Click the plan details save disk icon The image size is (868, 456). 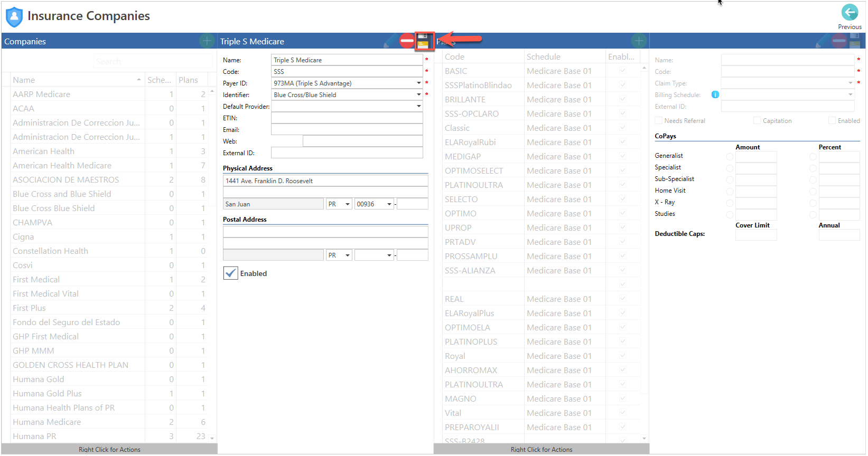pos(855,41)
